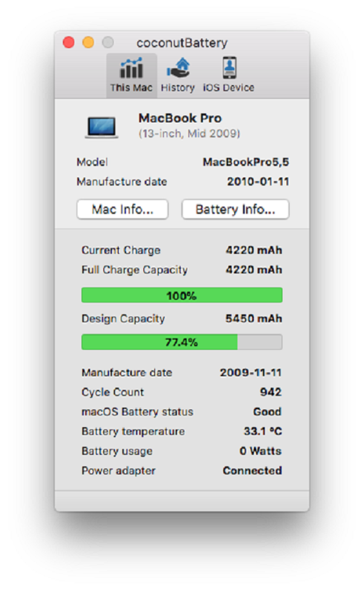This screenshot has width=364, height=590.
Task: Select the MacBookPro5,5 model value
Action: (x=246, y=162)
